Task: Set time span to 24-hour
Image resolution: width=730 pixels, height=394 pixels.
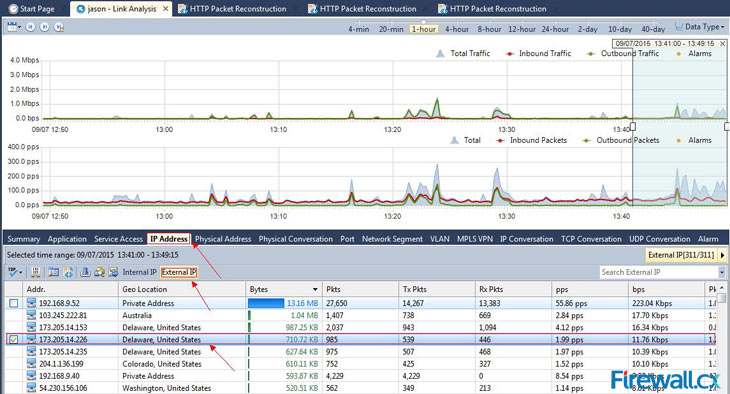Action: (555, 29)
